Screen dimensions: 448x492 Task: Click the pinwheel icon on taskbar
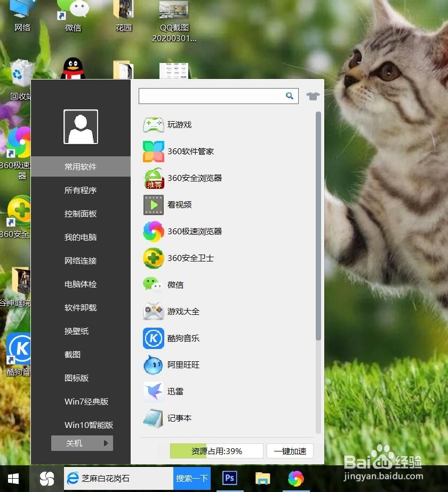tap(47, 479)
